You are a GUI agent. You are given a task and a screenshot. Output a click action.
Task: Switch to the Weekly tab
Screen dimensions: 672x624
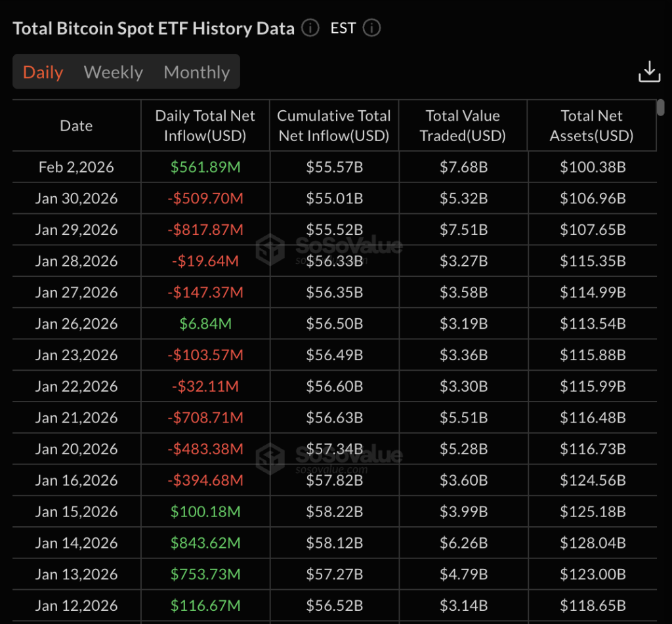tap(114, 72)
